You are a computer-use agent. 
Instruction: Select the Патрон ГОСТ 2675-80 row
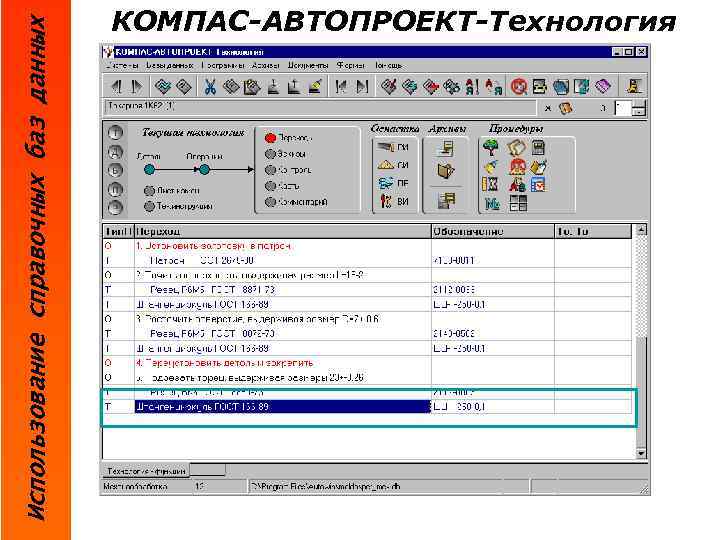click(x=367, y=261)
